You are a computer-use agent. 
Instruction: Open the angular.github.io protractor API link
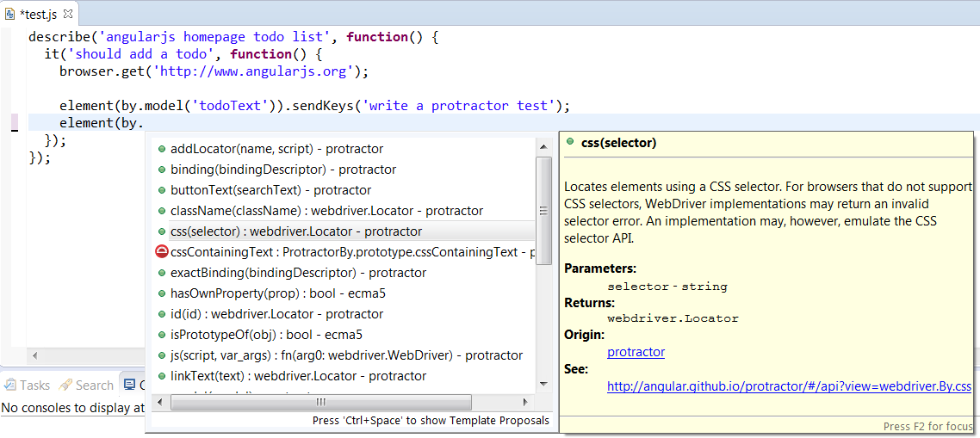click(789, 386)
